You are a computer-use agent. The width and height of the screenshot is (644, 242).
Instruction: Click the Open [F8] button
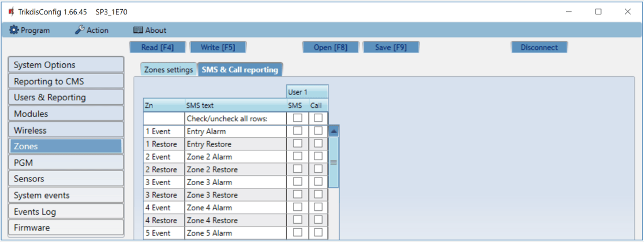click(x=330, y=47)
